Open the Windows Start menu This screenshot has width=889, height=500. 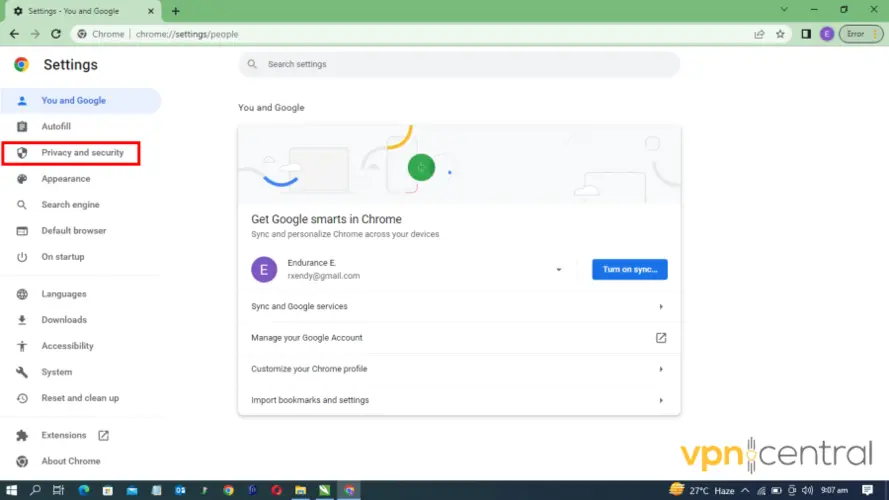click(11, 490)
